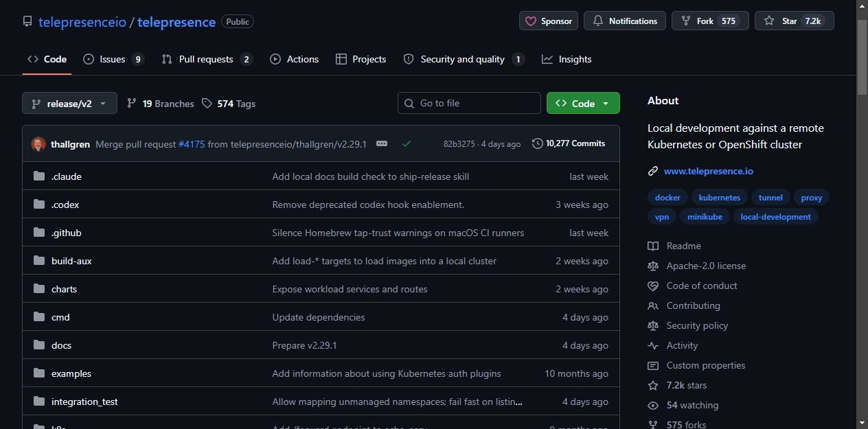Select the minikube topic tag
868x429 pixels.
[705, 217]
